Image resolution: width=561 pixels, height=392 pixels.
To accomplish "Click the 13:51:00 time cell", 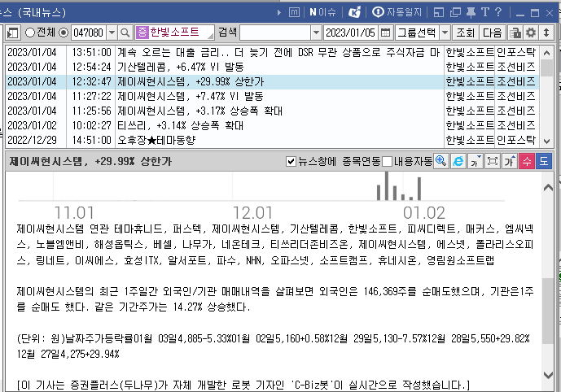I will 91,53.
